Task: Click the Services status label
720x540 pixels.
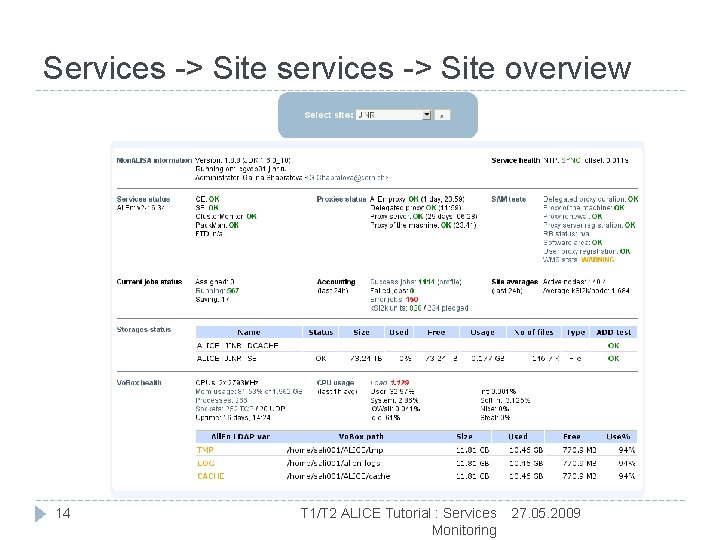Action: click(x=143, y=199)
